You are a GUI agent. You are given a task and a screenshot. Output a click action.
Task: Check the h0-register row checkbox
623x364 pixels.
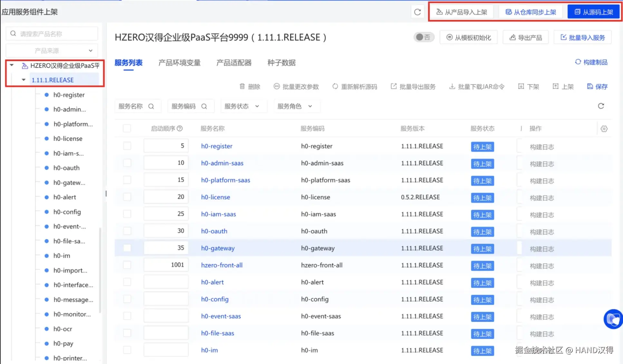pyautogui.click(x=127, y=146)
